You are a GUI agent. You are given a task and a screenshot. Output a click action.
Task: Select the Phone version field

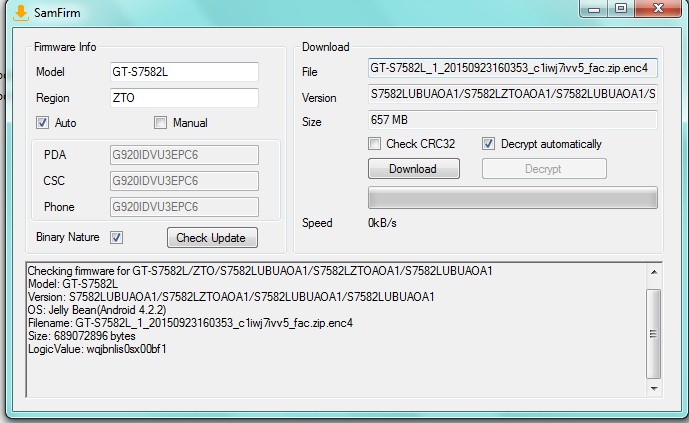pos(183,207)
